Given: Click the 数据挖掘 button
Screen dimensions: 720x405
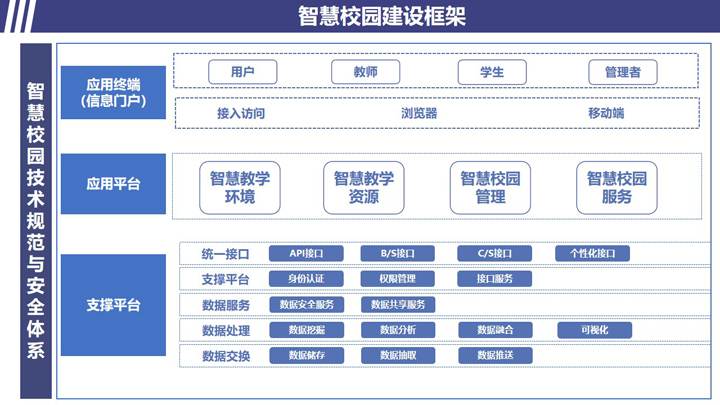Looking at the screenshot, I should click(307, 330).
